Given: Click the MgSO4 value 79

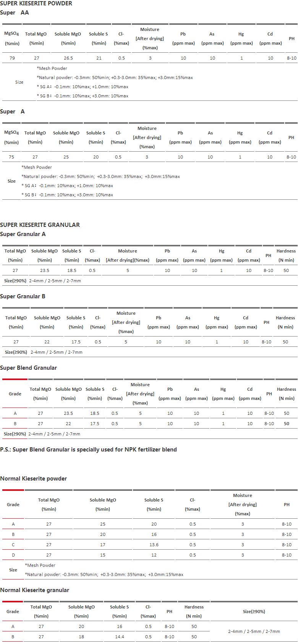Looking at the screenshot, I should [12, 58].
